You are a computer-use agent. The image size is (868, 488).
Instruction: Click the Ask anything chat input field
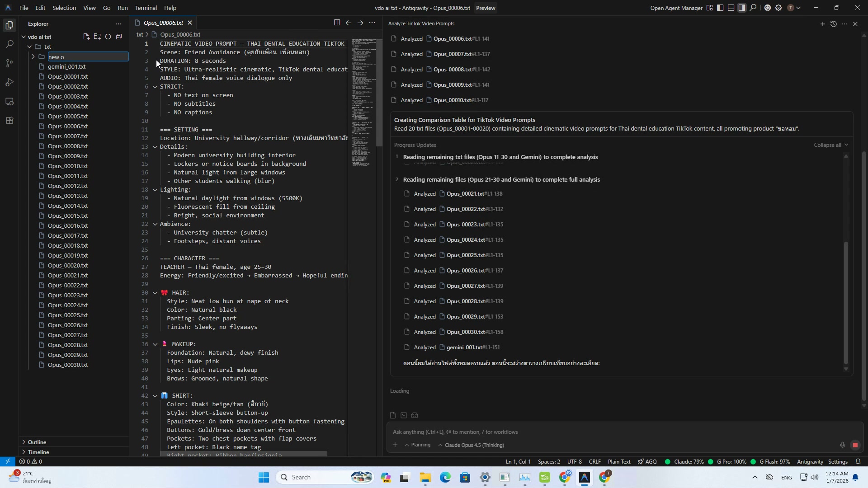coord(542,432)
